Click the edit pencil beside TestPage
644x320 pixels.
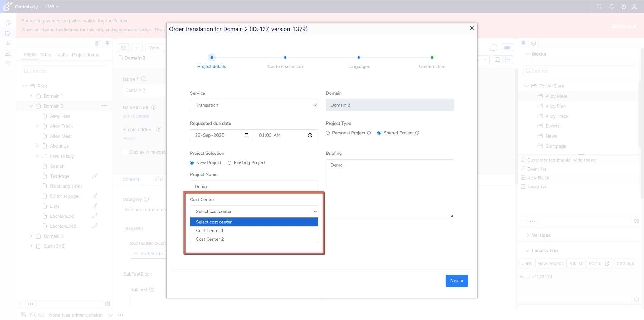(95, 176)
